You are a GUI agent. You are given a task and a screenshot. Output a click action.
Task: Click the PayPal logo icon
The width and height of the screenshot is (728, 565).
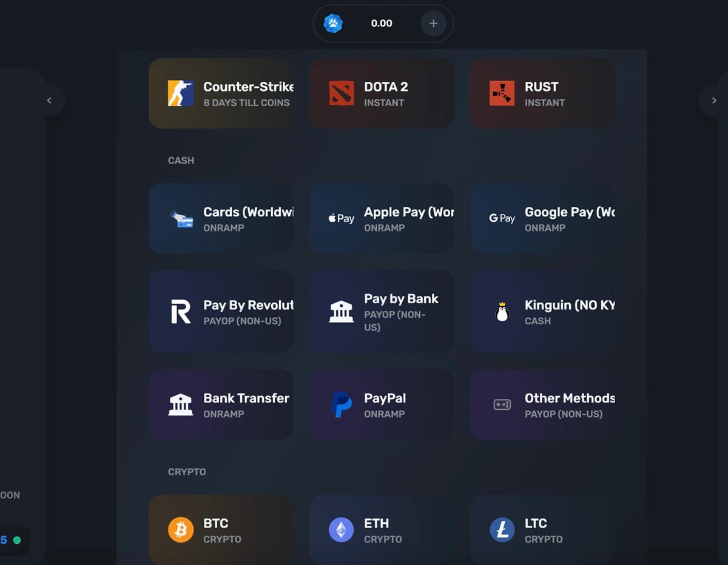point(342,405)
